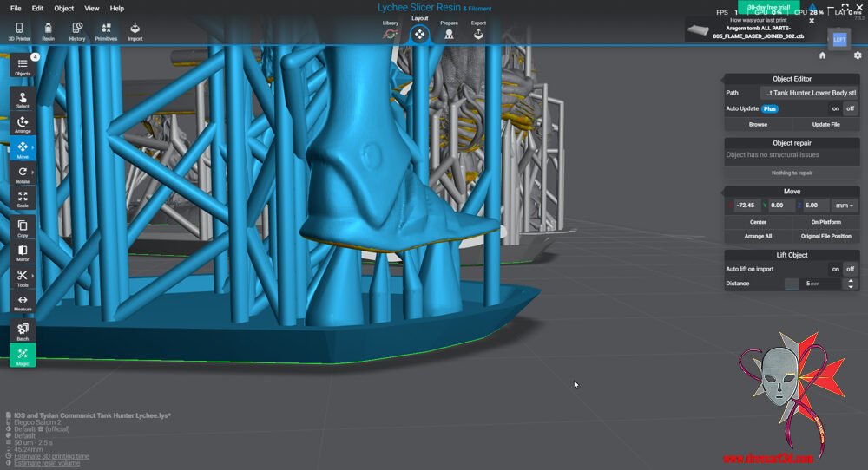
Task: Click the Browse button
Action: coord(758,124)
